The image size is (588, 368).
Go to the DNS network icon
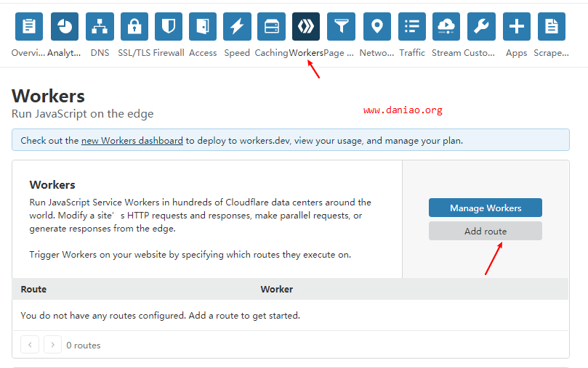100,27
